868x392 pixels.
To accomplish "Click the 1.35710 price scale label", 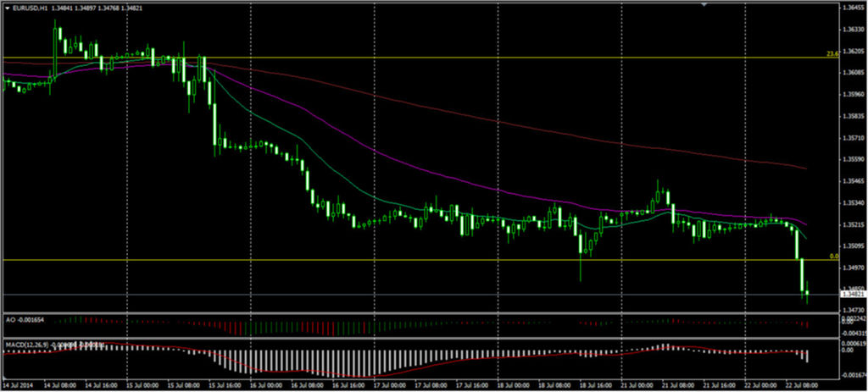I will tap(852, 137).
